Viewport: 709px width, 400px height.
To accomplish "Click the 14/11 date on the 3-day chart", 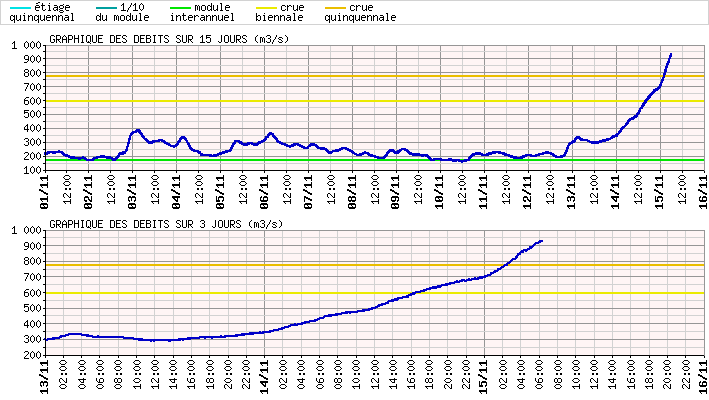I will coord(265,377).
